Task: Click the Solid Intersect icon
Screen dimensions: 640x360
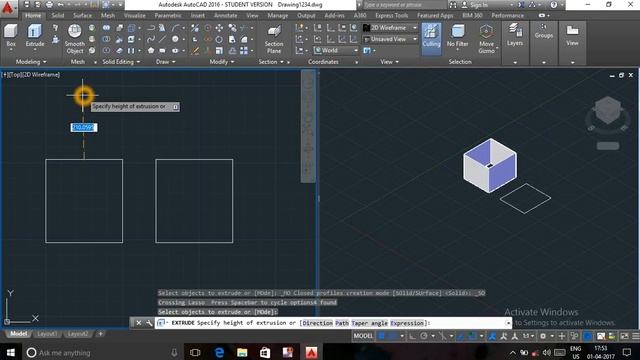Action: [x=107, y=51]
